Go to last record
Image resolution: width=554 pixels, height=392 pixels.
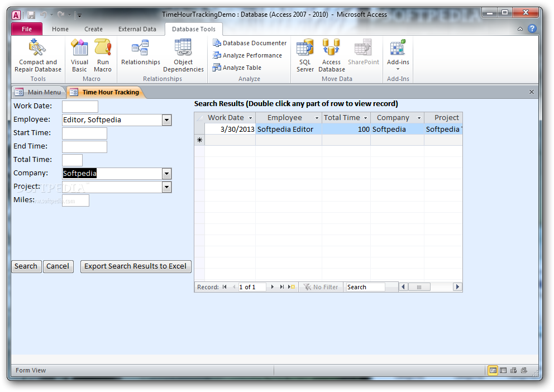[x=281, y=287]
